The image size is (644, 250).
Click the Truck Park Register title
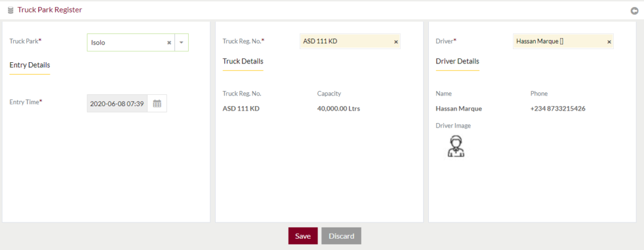[50, 10]
